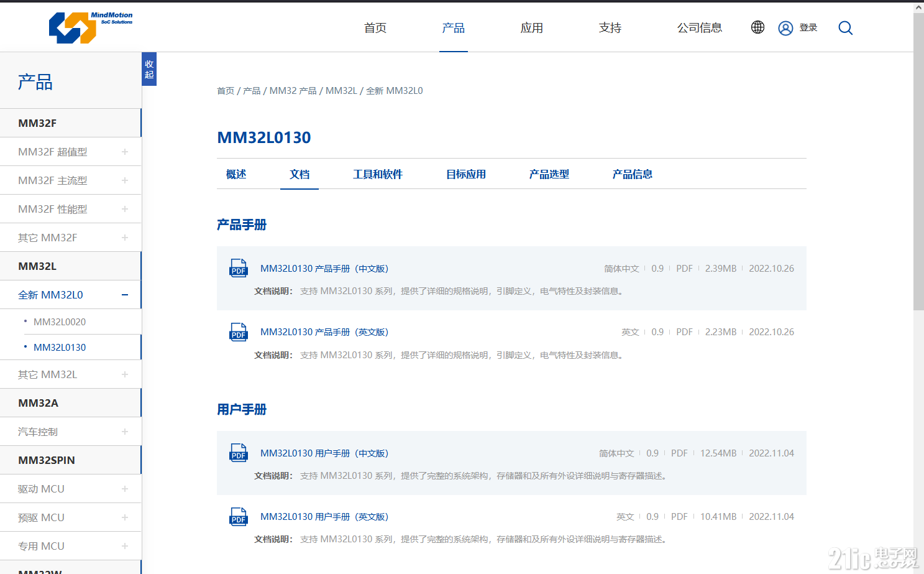Click PDF icon for product manual Chinese version

(x=239, y=268)
